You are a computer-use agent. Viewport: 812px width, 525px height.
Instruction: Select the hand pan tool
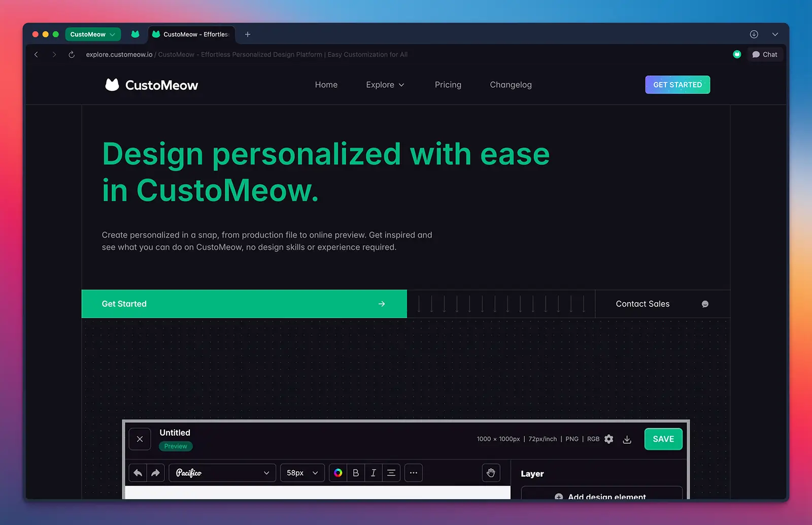tap(491, 473)
